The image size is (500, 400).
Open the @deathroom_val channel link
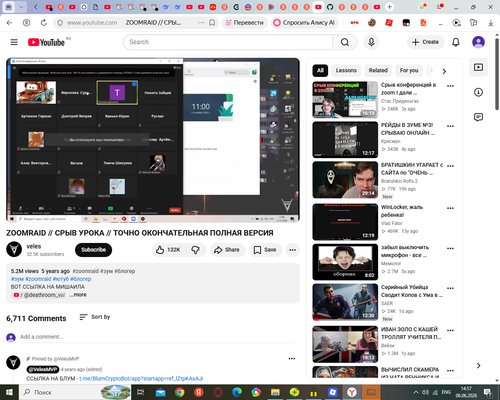coord(39,295)
